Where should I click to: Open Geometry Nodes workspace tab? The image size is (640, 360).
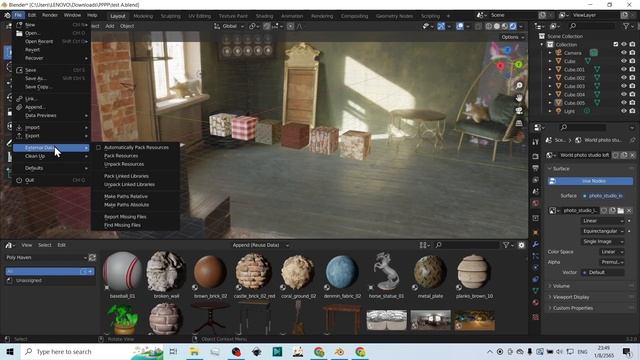(394, 16)
